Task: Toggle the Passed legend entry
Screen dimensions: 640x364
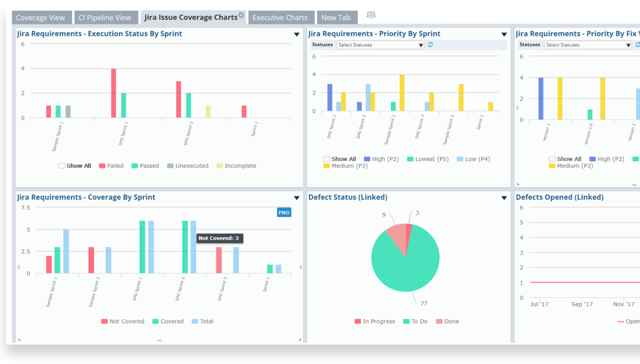Action: 145,166
